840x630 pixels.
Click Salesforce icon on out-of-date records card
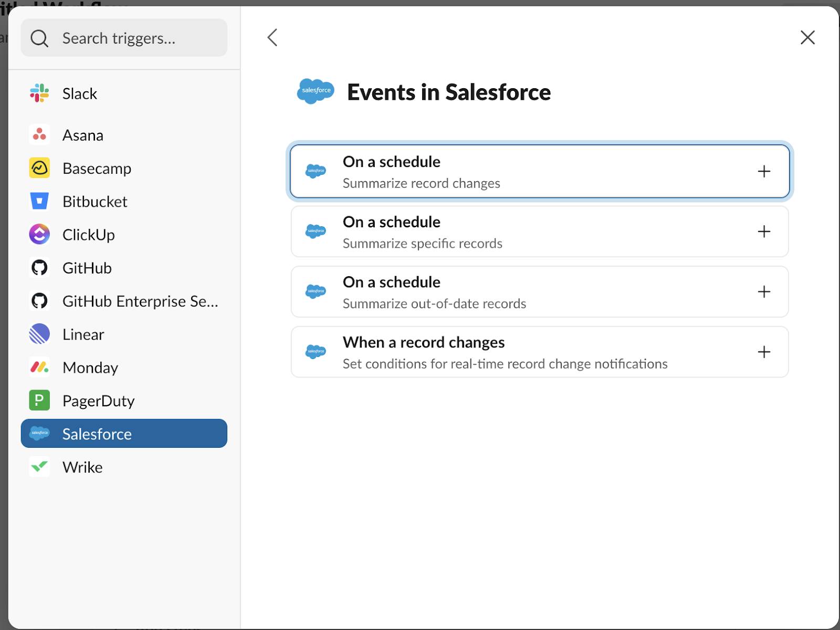point(316,291)
